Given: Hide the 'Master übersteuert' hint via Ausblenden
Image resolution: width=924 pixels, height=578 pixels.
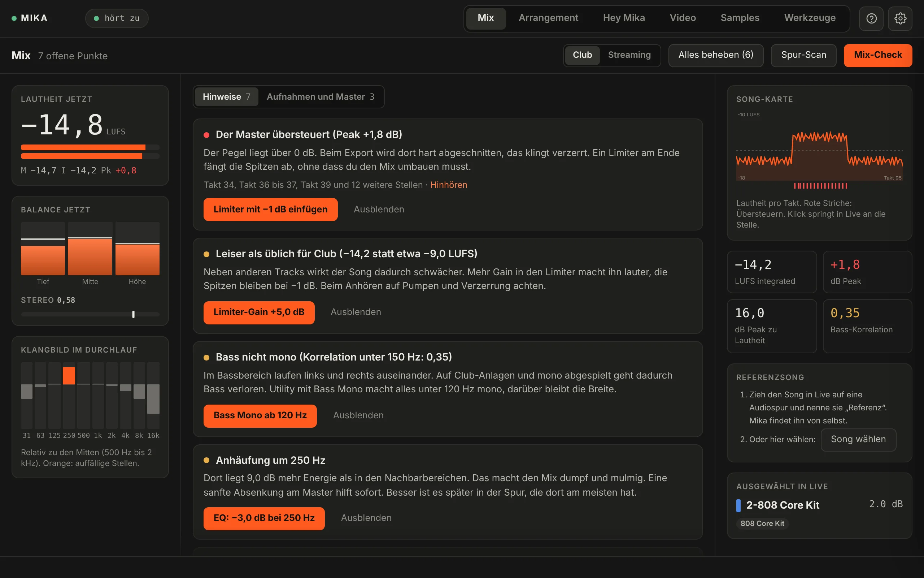Looking at the screenshot, I should pyautogui.click(x=379, y=210).
